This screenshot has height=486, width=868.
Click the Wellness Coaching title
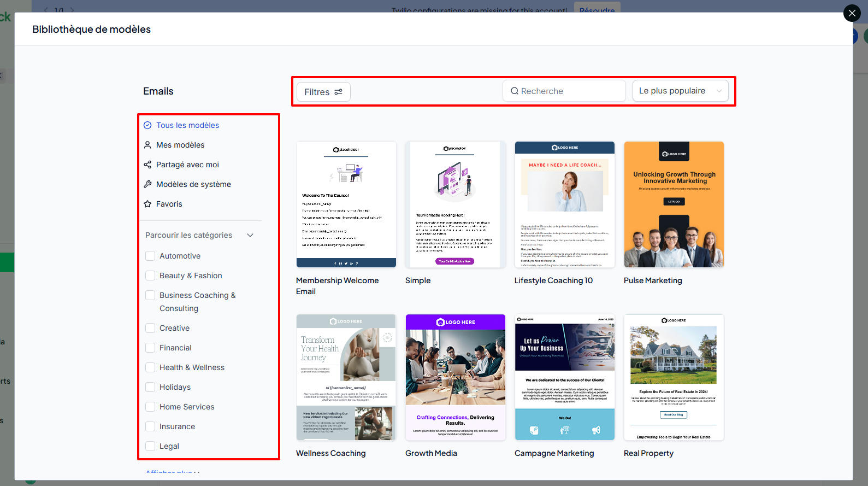pos(331,453)
